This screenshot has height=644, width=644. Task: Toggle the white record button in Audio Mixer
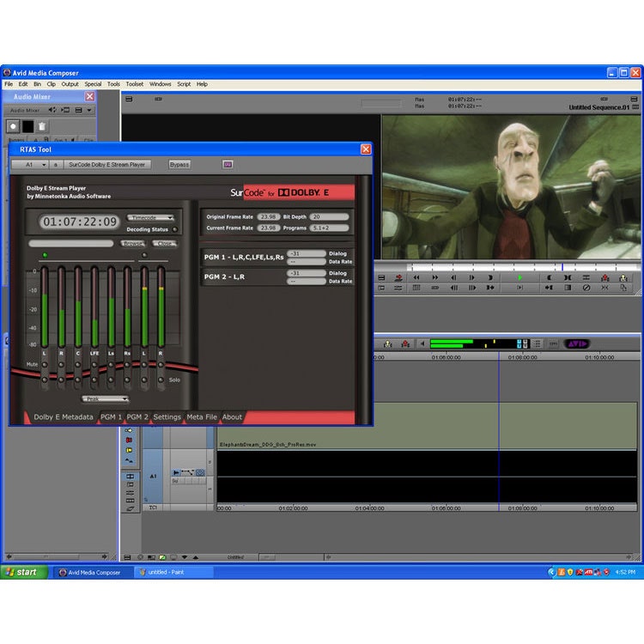tap(13, 126)
